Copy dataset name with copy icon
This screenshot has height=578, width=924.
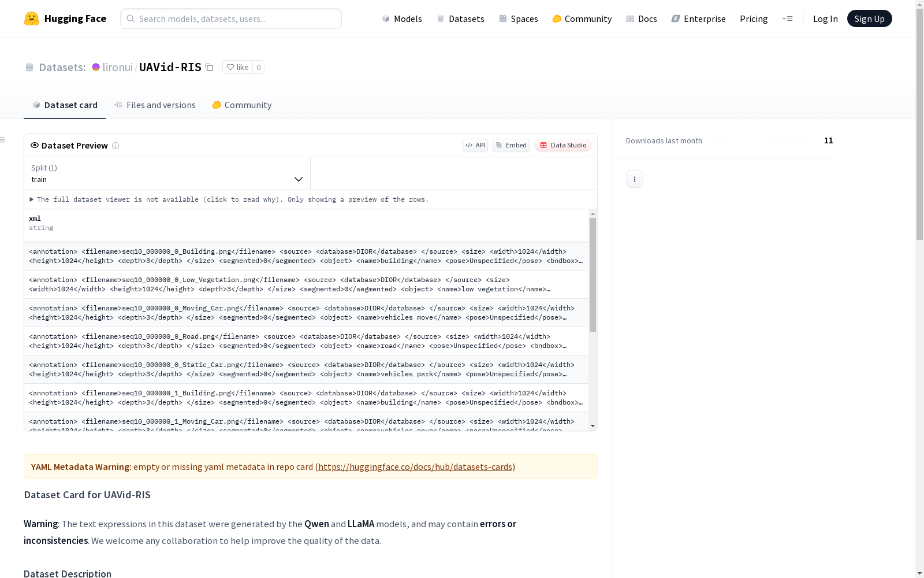tap(210, 67)
